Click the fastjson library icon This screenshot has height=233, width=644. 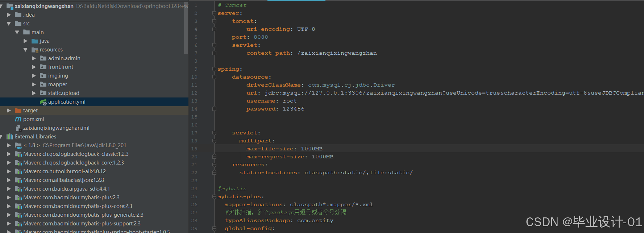[x=18, y=180]
